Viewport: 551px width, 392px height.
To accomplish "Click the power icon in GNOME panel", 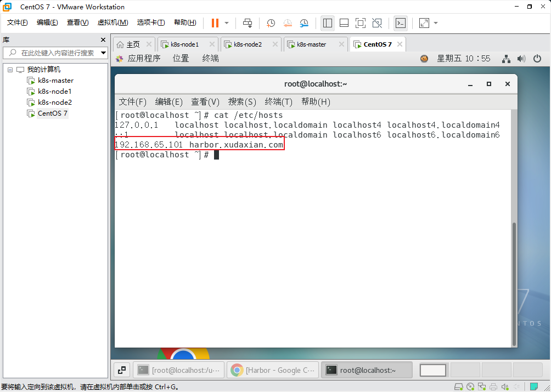I will pyautogui.click(x=537, y=59).
